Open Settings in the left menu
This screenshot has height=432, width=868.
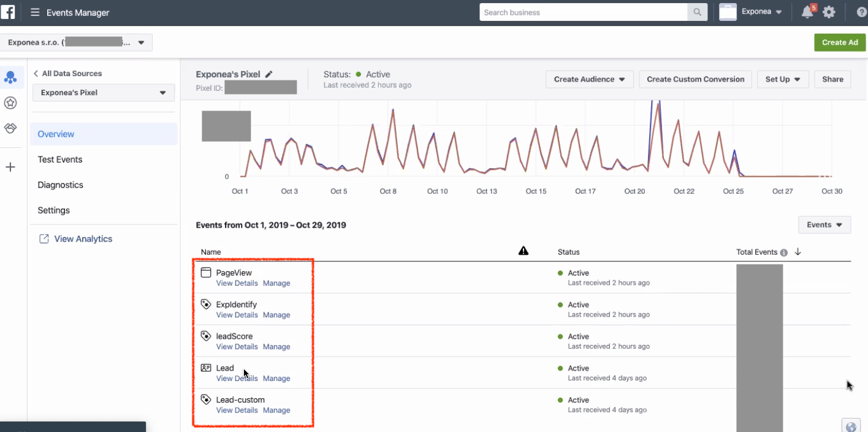click(x=54, y=210)
